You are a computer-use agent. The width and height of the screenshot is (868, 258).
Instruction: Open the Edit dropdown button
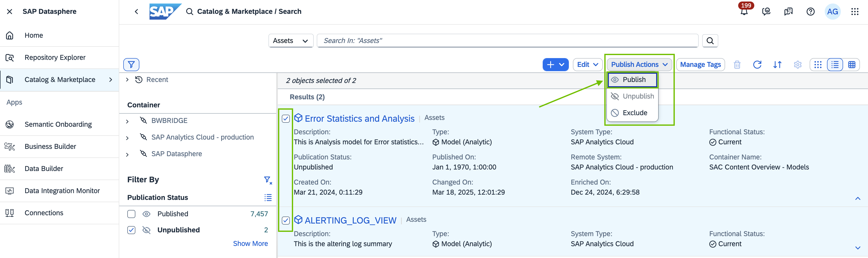coord(587,64)
